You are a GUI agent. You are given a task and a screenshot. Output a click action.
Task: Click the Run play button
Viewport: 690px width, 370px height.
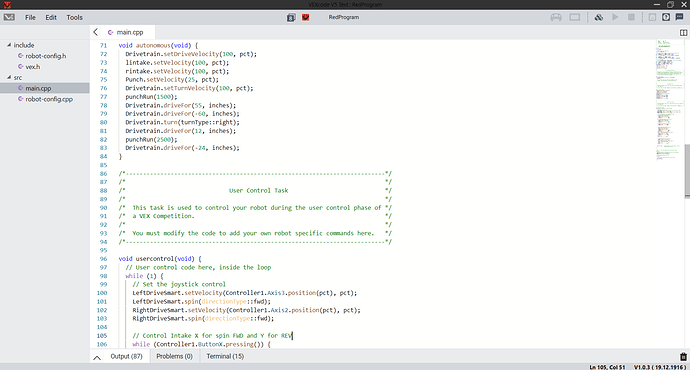(615, 17)
